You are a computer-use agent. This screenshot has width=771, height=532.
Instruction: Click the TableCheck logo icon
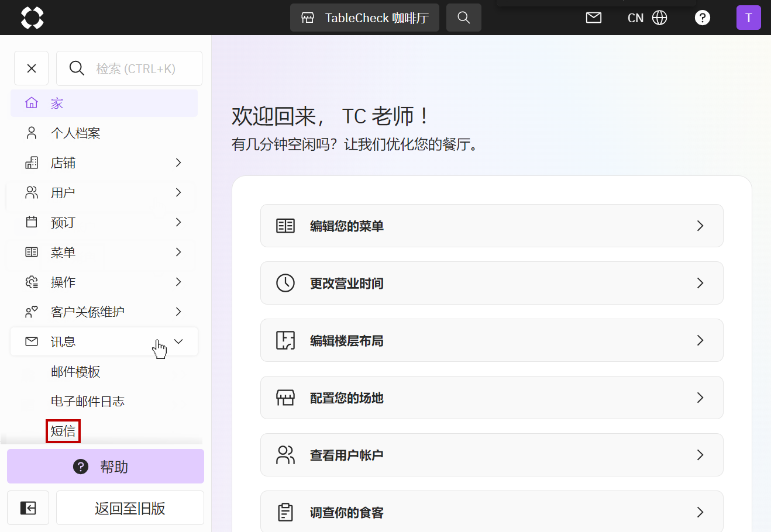(x=32, y=18)
